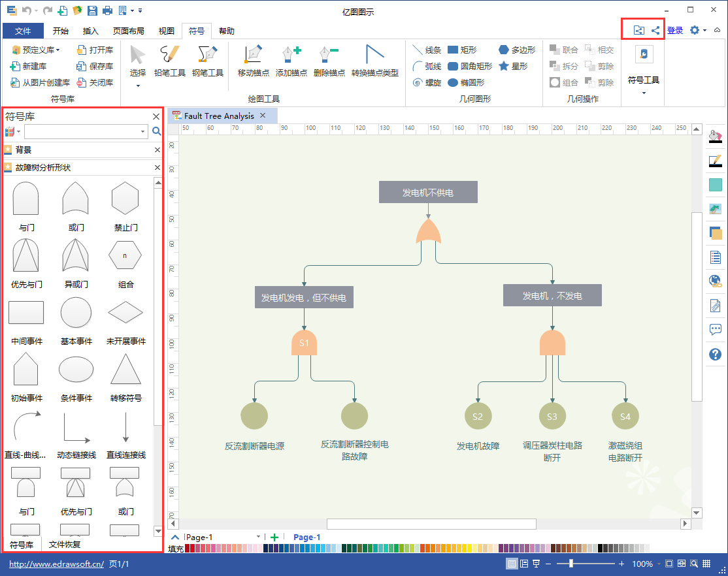Image resolution: width=728 pixels, height=576 pixels.
Task: Click the zoom in plus button
Action: pyautogui.click(x=621, y=564)
